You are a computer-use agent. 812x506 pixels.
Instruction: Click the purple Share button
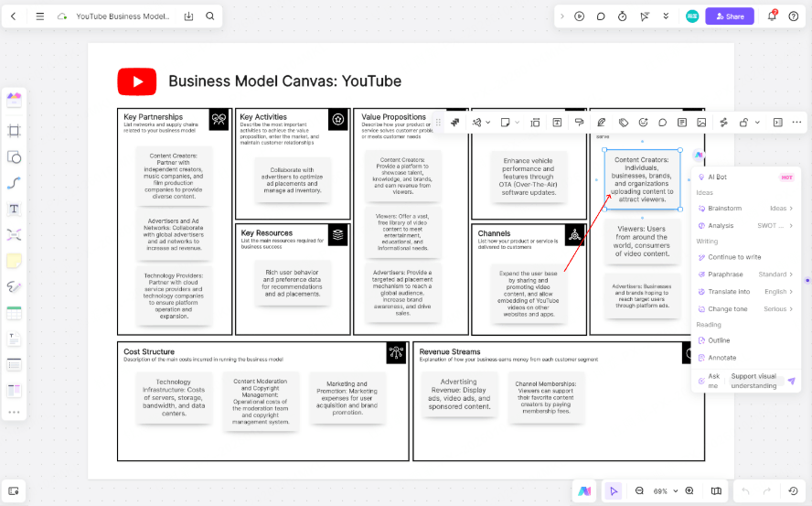tap(730, 16)
